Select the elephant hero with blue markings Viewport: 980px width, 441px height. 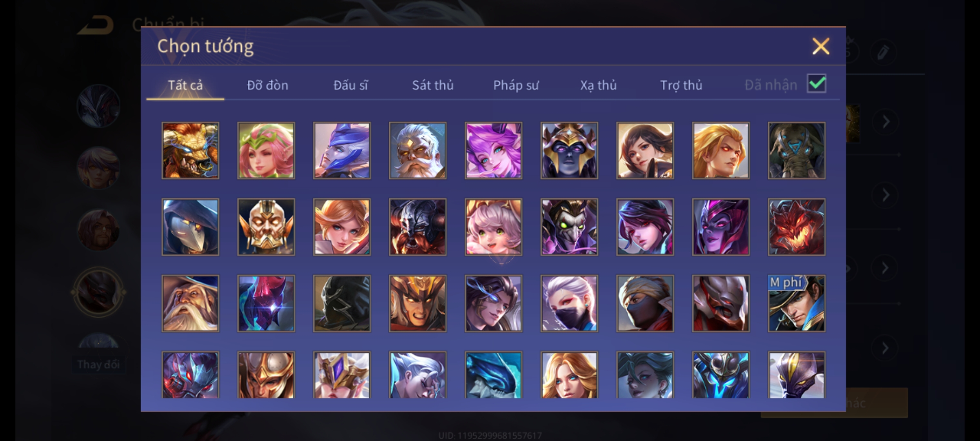pyautogui.click(x=796, y=150)
